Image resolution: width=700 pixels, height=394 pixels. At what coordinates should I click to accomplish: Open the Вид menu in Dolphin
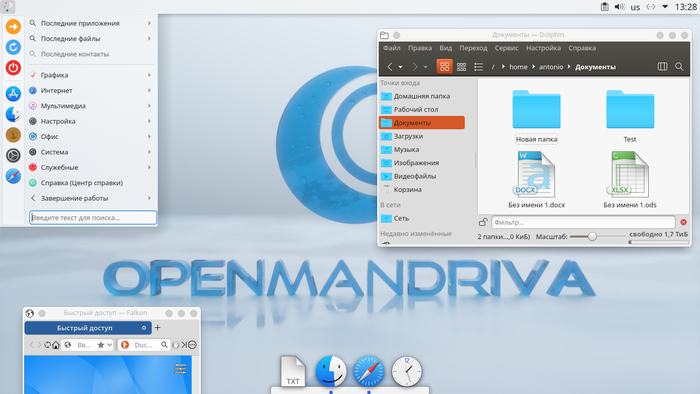[x=446, y=48]
